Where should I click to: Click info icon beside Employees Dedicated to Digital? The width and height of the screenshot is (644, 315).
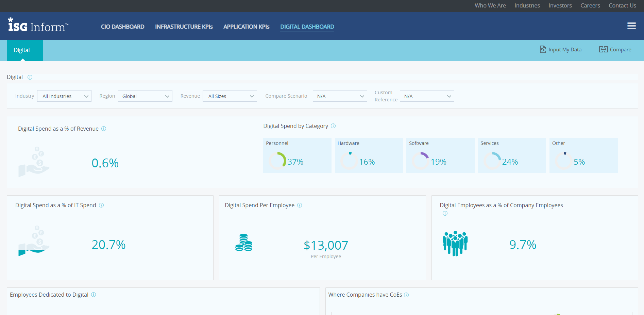pos(94,295)
